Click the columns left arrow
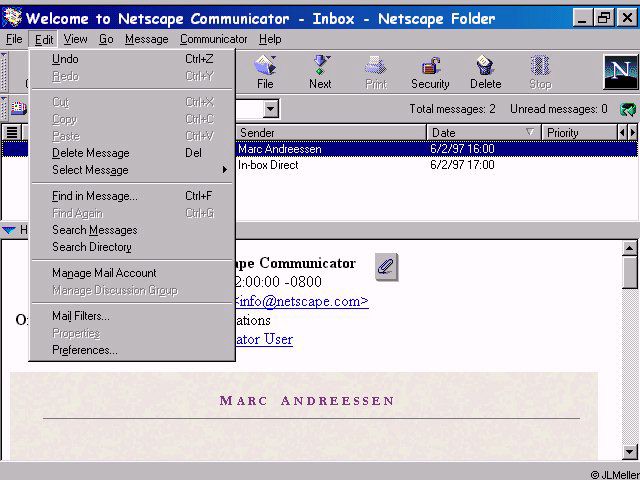This screenshot has height=480, width=640. pyautogui.click(x=622, y=133)
